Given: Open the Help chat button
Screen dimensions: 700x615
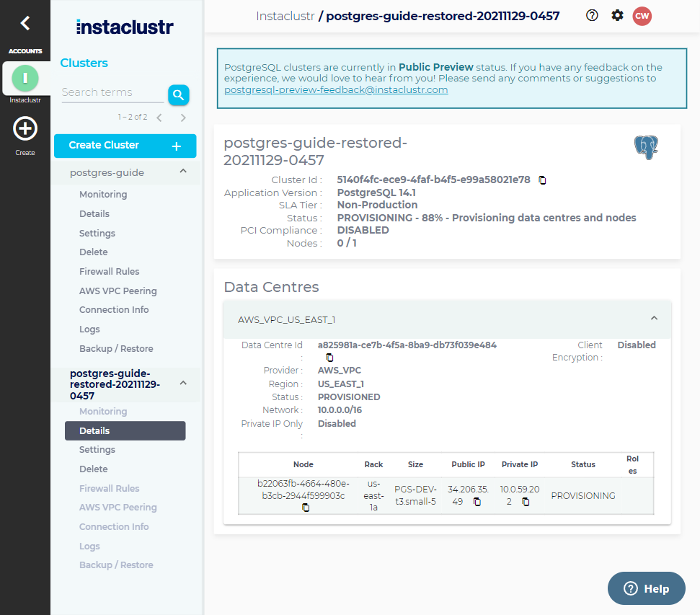Looking at the screenshot, I should (646, 588).
